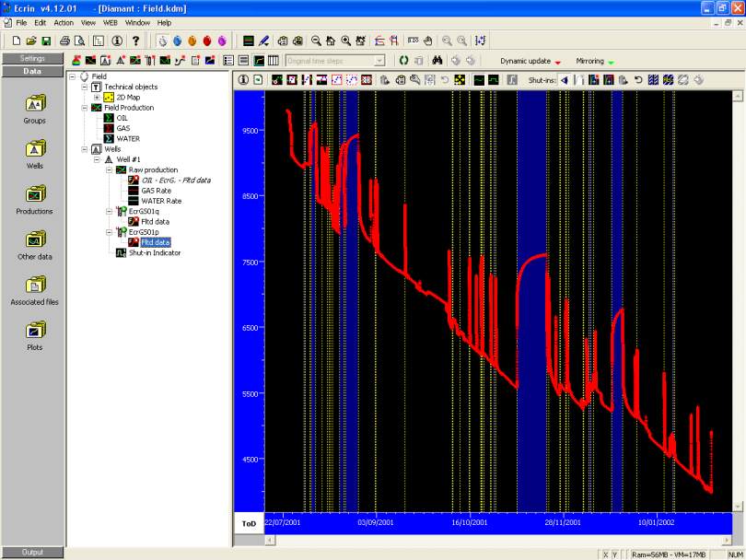Click the question mark help icon

135,41
